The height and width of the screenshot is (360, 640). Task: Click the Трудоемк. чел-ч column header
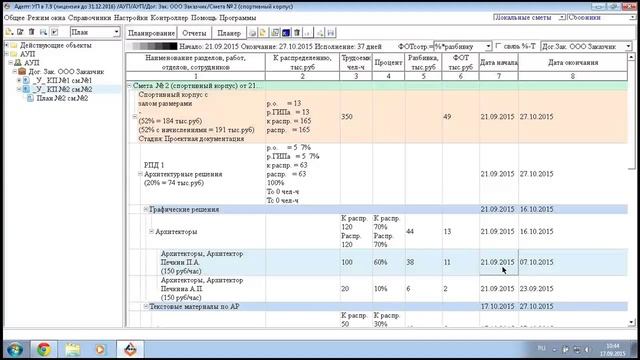pyautogui.click(x=356, y=62)
